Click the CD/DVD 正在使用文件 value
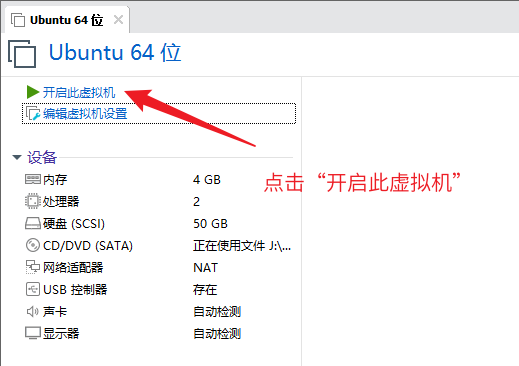The width and height of the screenshot is (519, 366). (x=242, y=246)
